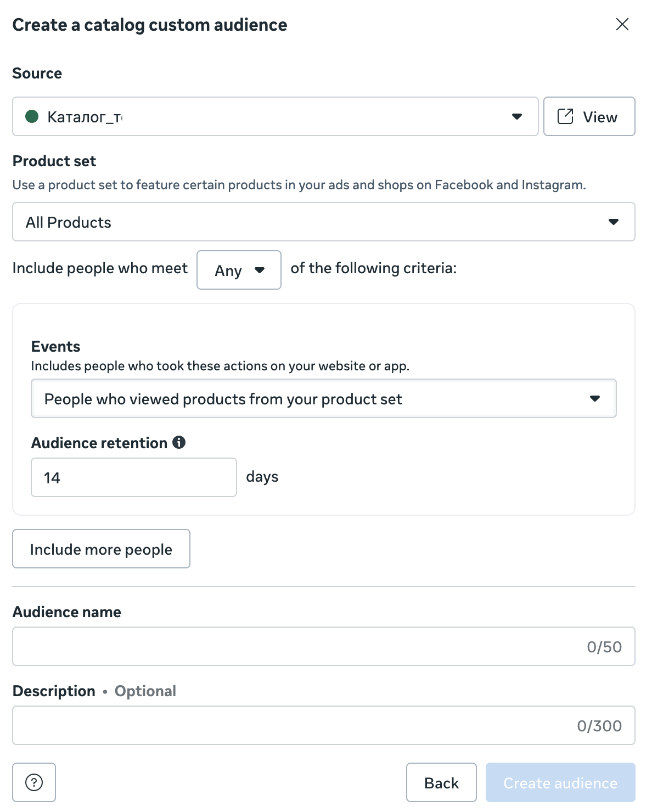Open help via the question mark icon
This screenshot has width=652, height=812.
click(34, 782)
